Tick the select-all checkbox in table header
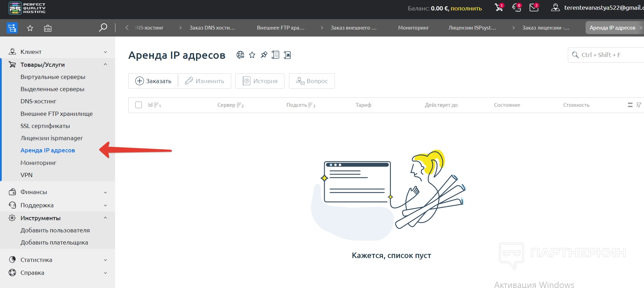Screen dimensions: 644x288 click(x=138, y=105)
